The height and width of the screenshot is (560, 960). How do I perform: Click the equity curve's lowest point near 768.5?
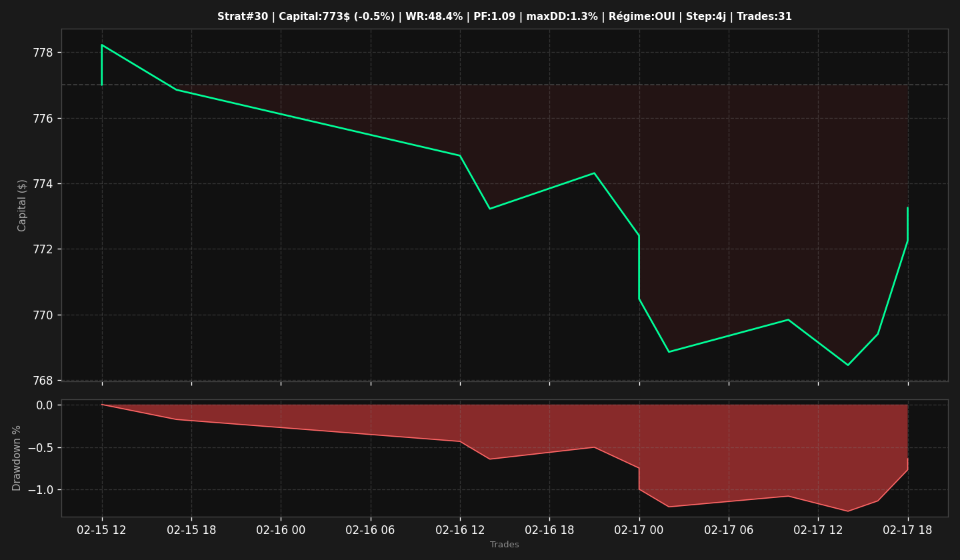848,365
